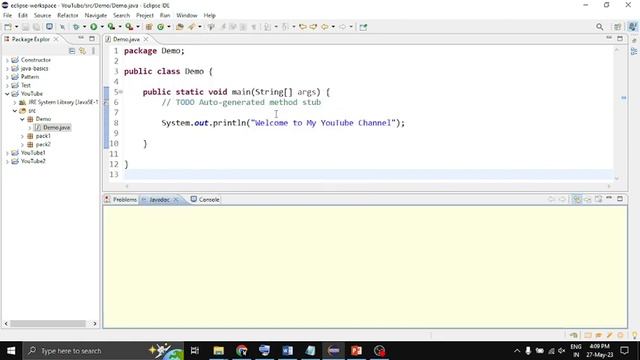Image resolution: width=640 pixels, height=360 pixels.
Task: Collapse the YouTube project node
Action: (x=7, y=94)
